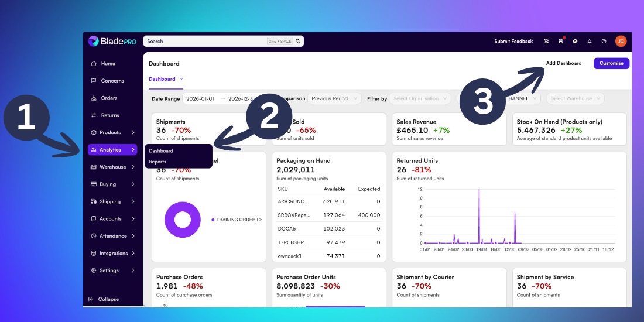Open the chat messages icon
This screenshot has width=644, height=322.
click(x=575, y=41)
